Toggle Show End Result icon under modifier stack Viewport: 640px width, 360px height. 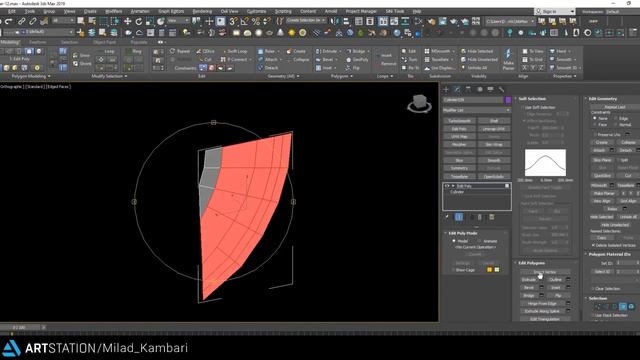coord(459,217)
